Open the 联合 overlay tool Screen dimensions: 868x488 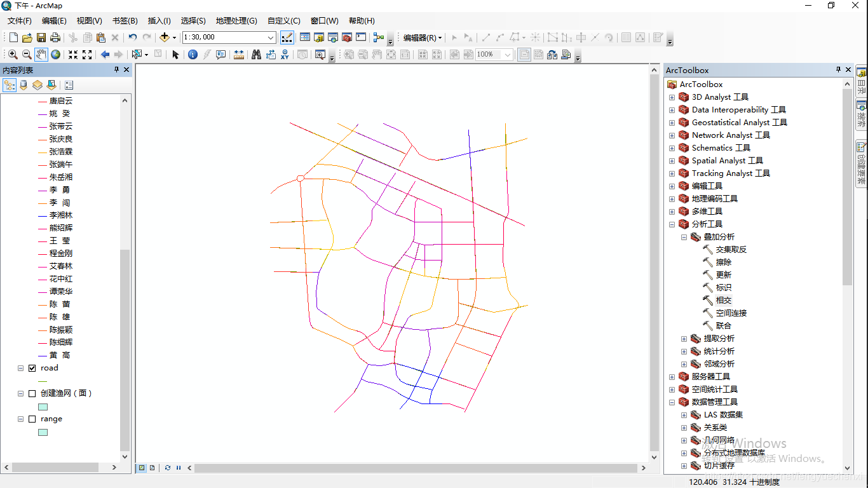pyautogui.click(x=724, y=325)
